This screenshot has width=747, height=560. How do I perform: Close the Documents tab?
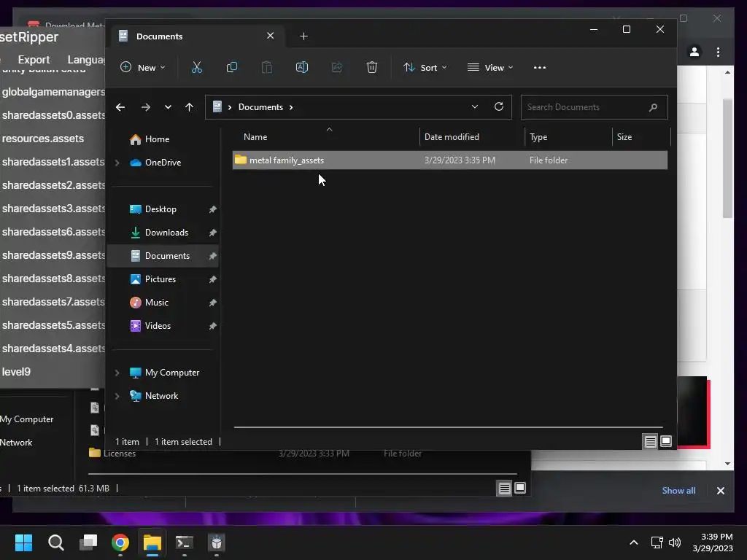pos(270,36)
